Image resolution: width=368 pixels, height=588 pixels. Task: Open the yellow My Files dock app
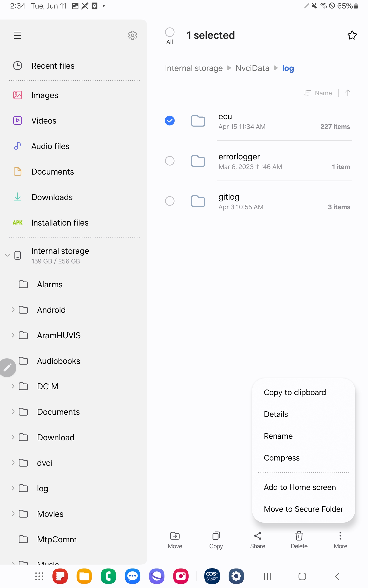84,576
